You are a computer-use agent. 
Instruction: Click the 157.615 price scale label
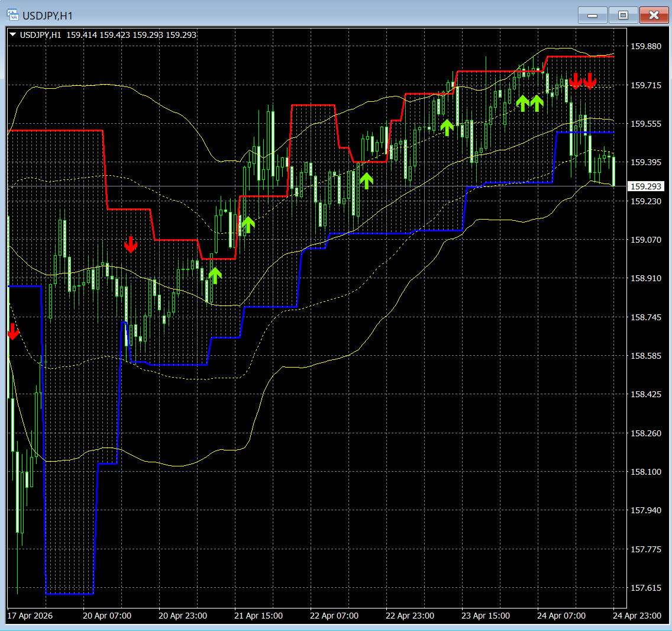[646, 588]
